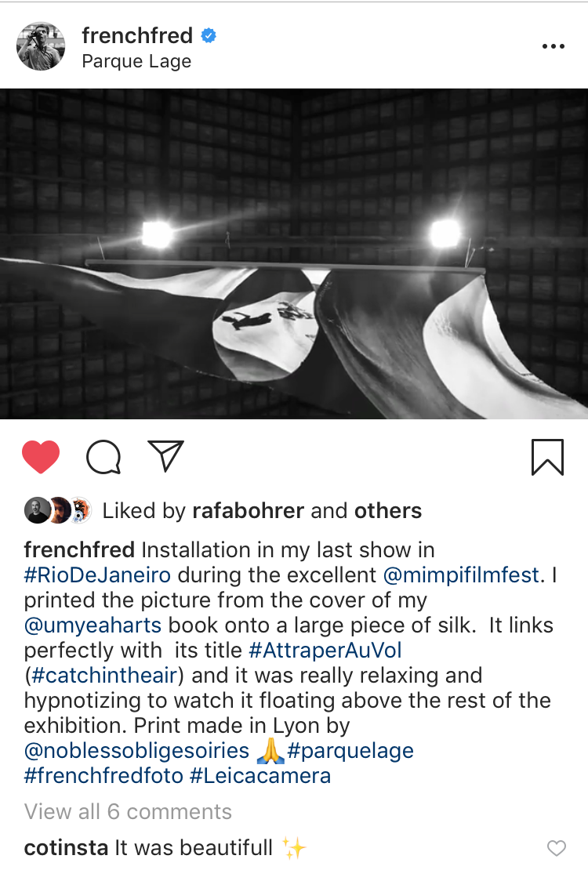588x870 pixels.
Task: Open the #Leicacamera hashtag
Action: 260,776
